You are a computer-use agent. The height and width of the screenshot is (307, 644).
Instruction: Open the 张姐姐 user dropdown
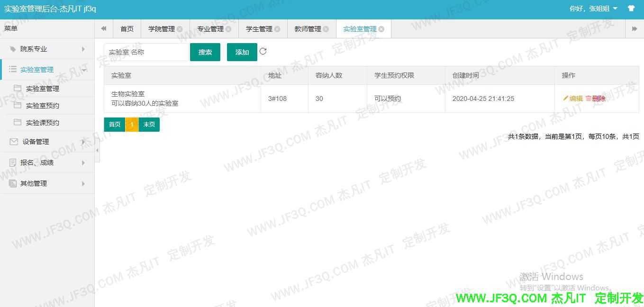[x=593, y=9]
